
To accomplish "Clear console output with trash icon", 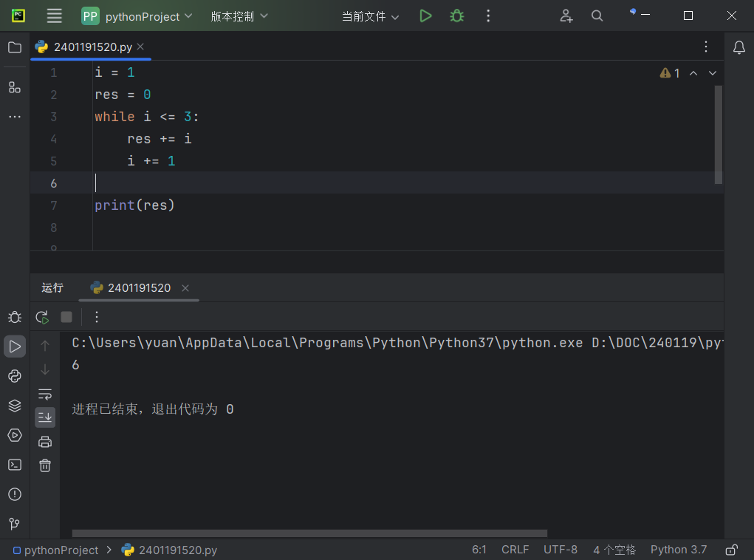I will [45, 465].
